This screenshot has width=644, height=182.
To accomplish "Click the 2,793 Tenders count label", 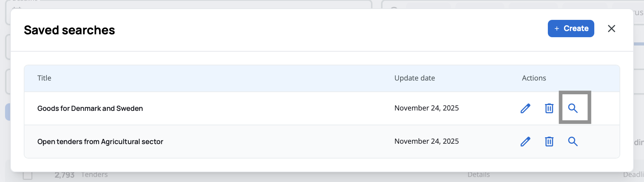I will [x=81, y=175].
